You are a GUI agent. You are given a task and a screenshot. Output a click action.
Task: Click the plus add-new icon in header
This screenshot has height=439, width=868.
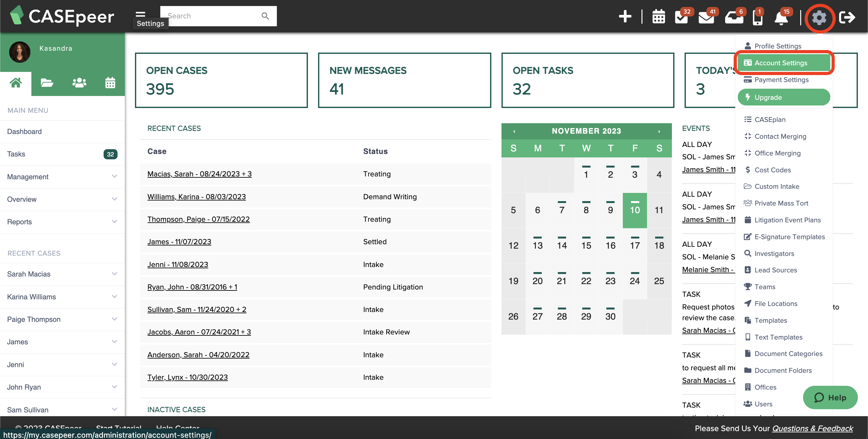625,16
